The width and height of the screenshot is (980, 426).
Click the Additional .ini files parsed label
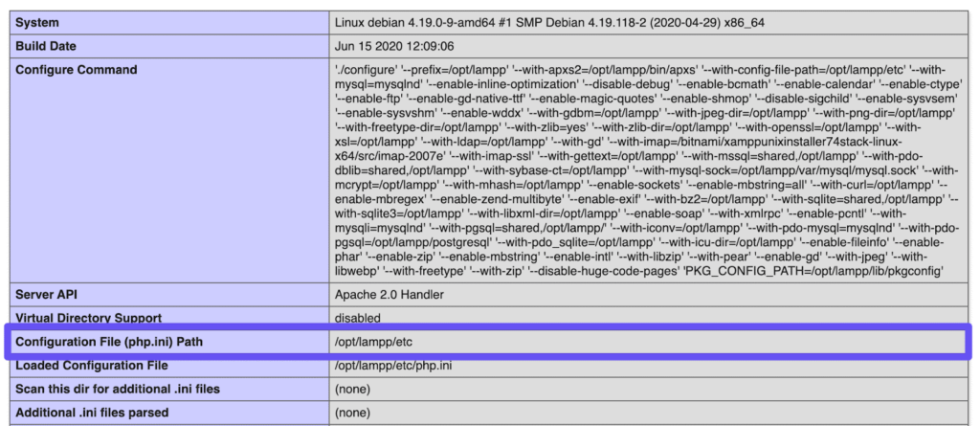click(x=92, y=413)
